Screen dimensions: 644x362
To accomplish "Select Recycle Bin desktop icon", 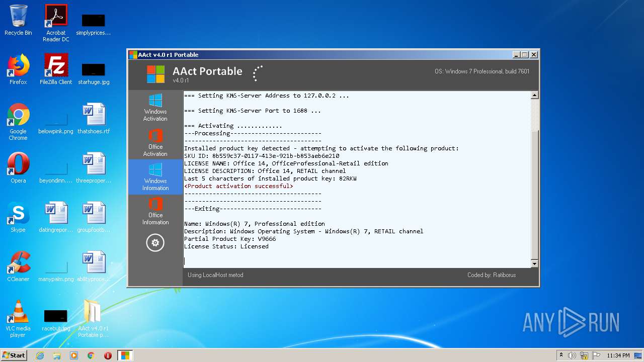I will click(18, 20).
